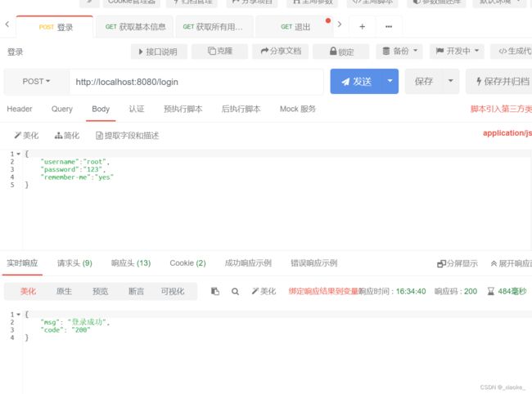Open the 预执行脚本 tab
532x394 pixels.
click(x=183, y=109)
